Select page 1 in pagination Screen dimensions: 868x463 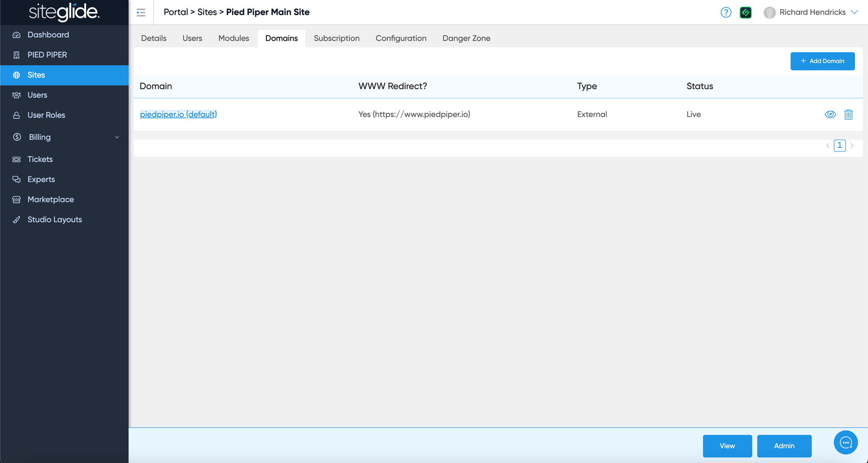pos(839,145)
